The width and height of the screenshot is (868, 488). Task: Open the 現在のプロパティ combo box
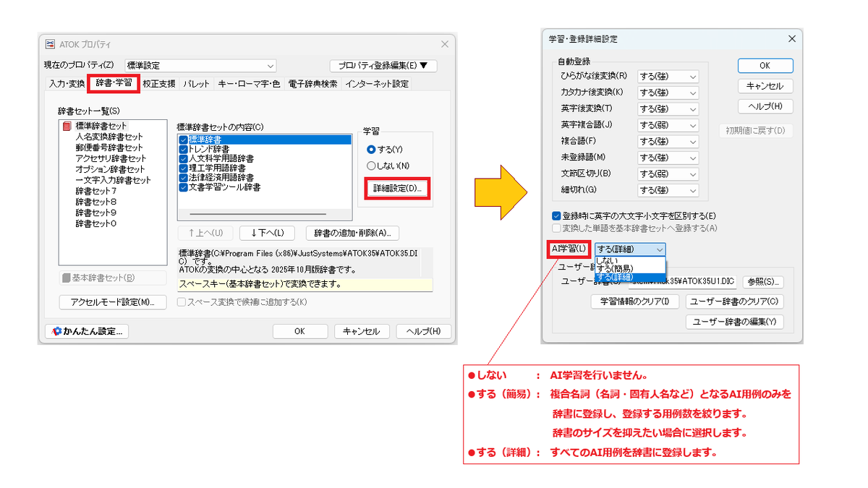271,65
